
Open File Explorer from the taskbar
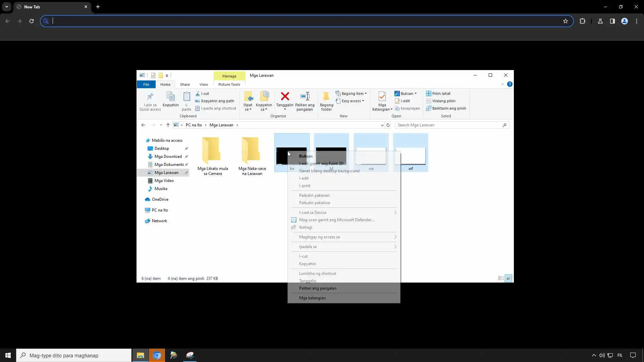pyautogui.click(x=140, y=355)
